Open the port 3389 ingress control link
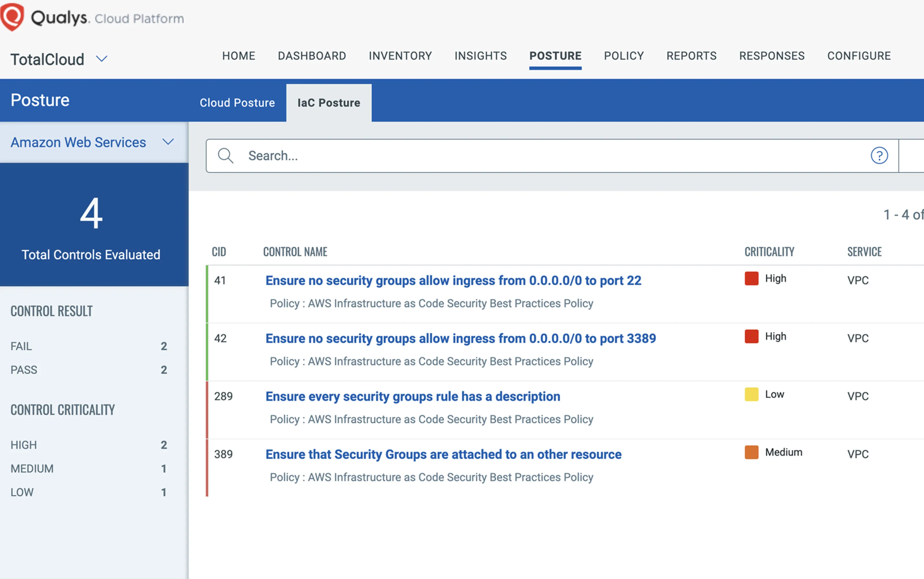Image resolution: width=924 pixels, height=579 pixels. coord(460,339)
